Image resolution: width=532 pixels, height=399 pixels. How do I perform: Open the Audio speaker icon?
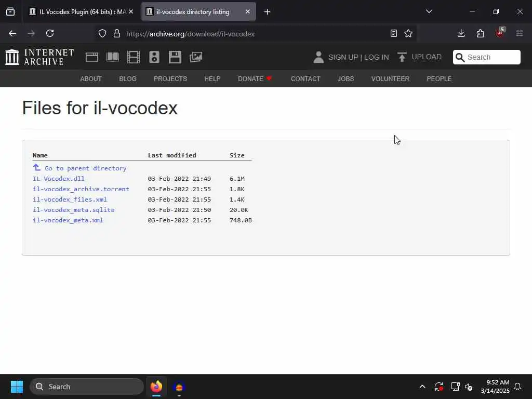(154, 57)
